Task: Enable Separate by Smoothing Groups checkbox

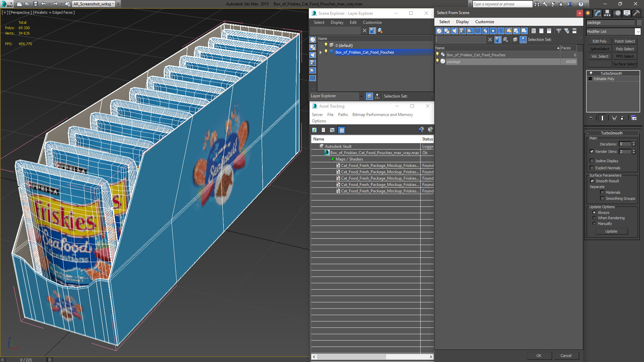Action: pyautogui.click(x=602, y=198)
